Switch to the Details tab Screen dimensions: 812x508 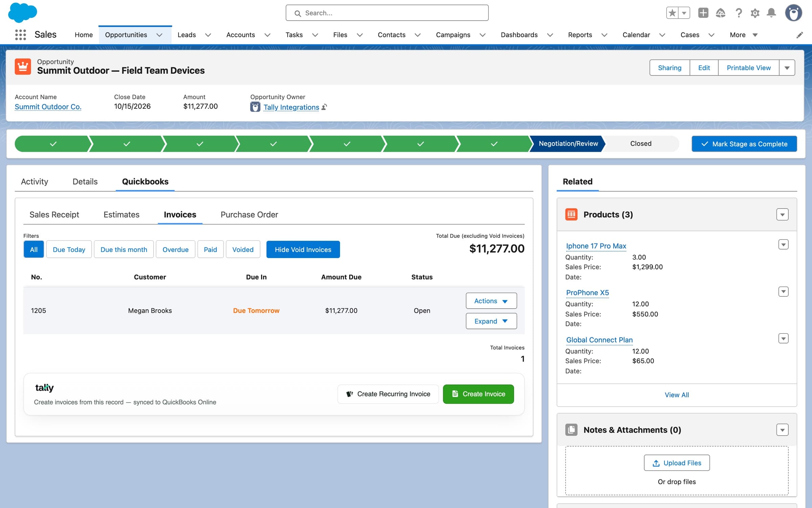click(x=85, y=182)
